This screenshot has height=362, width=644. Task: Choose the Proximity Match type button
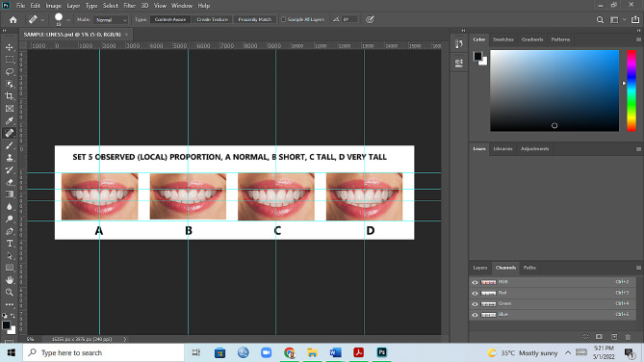tap(255, 19)
